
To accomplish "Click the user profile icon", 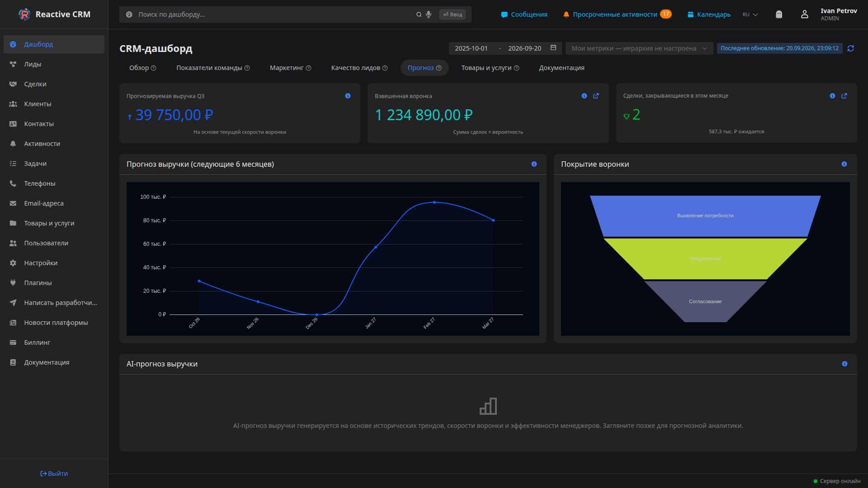I will click(x=805, y=14).
